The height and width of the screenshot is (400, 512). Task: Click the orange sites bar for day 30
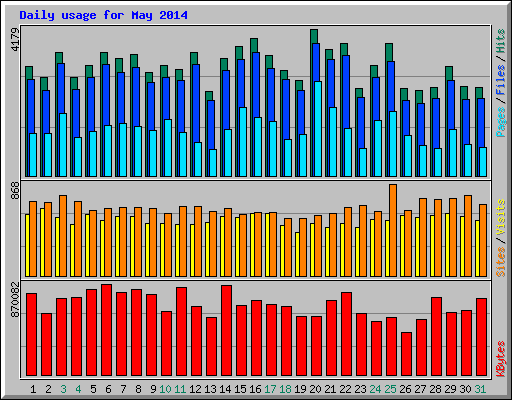(468, 236)
